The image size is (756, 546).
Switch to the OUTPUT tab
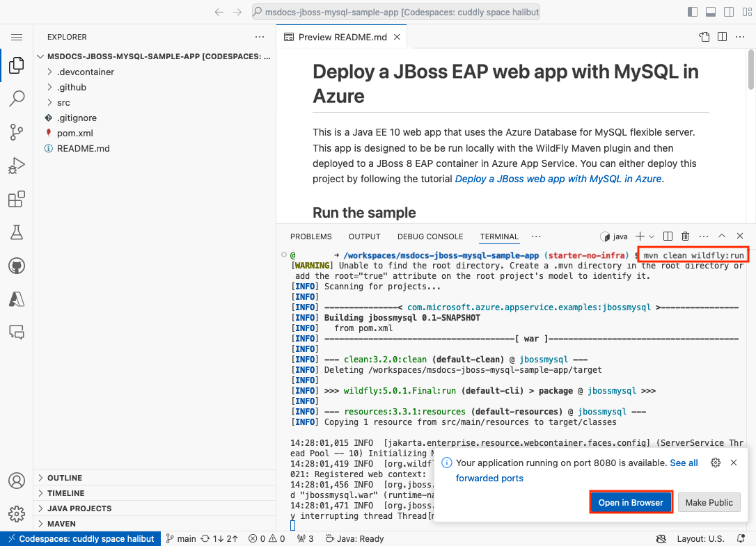pyautogui.click(x=364, y=236)
